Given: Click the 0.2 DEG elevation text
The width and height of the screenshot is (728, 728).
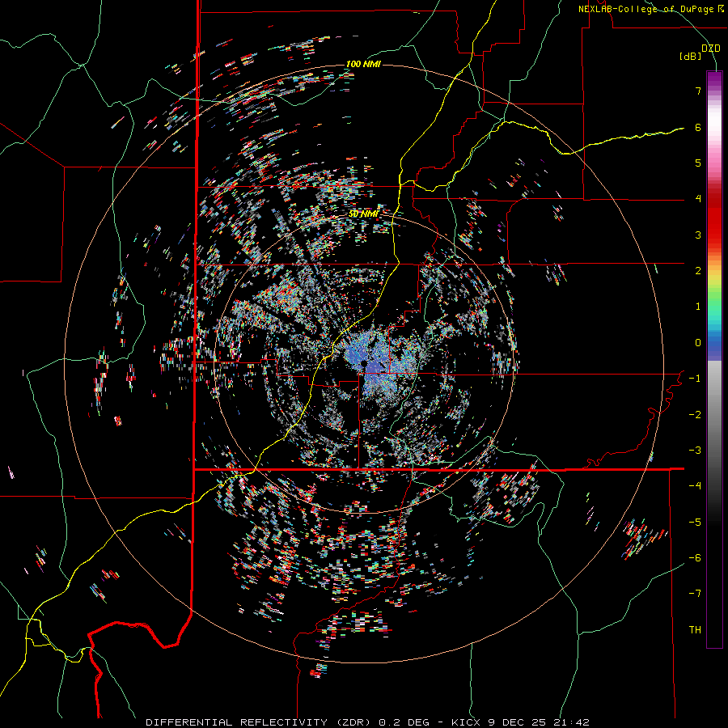Looking at the screenshot, I should tap(405, 722).
